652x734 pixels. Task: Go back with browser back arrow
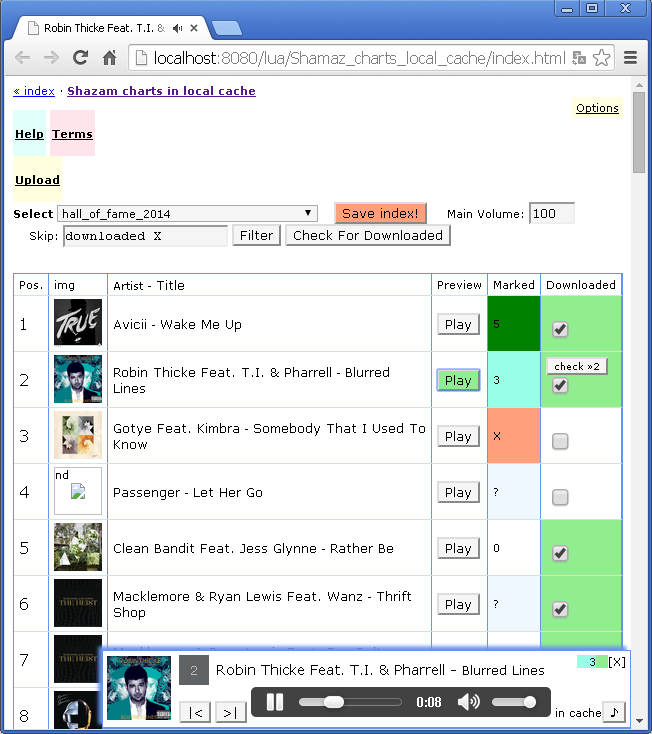(x=22, y=58)
